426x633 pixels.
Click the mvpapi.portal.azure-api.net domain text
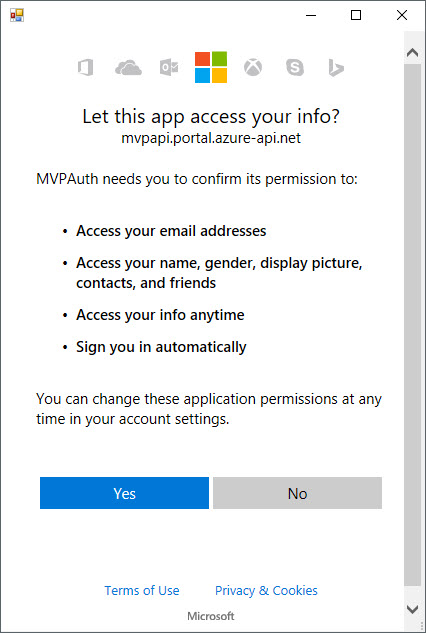click(211, 138)
